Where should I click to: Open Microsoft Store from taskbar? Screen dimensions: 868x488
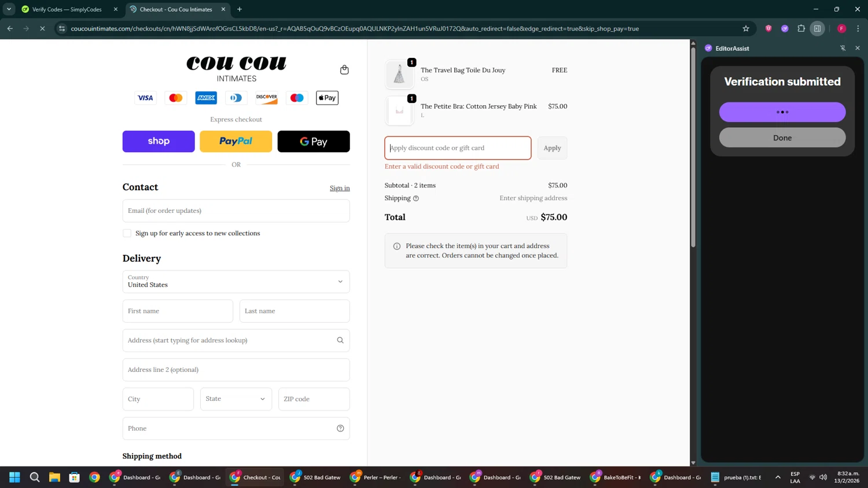(x=75, y=477)
